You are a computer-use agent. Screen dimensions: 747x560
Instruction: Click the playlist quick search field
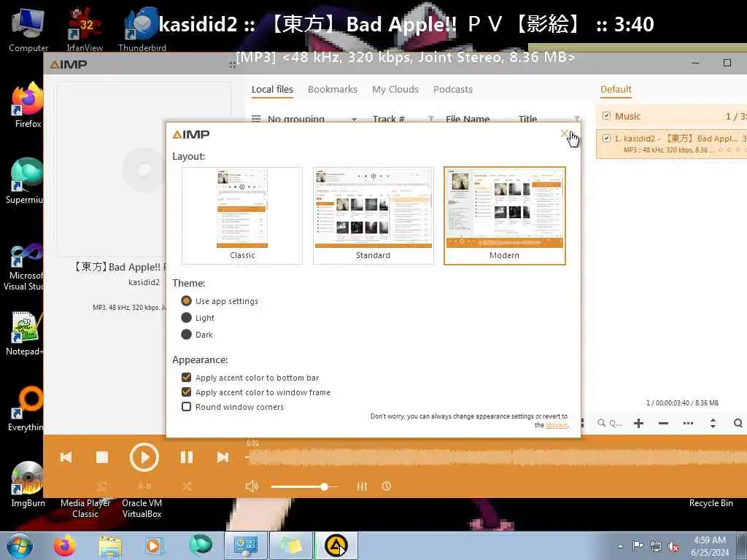[x=609, y=423]
